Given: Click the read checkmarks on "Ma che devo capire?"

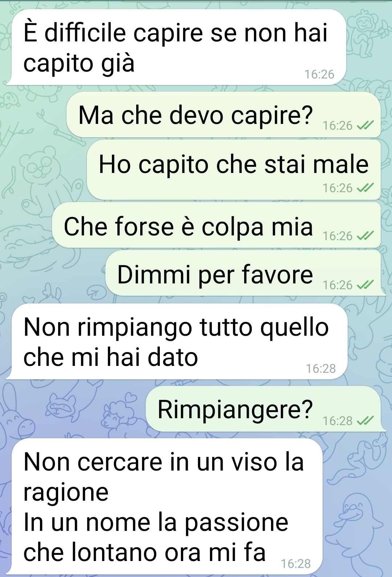Looking at the screenshot, I should point(365,126).
